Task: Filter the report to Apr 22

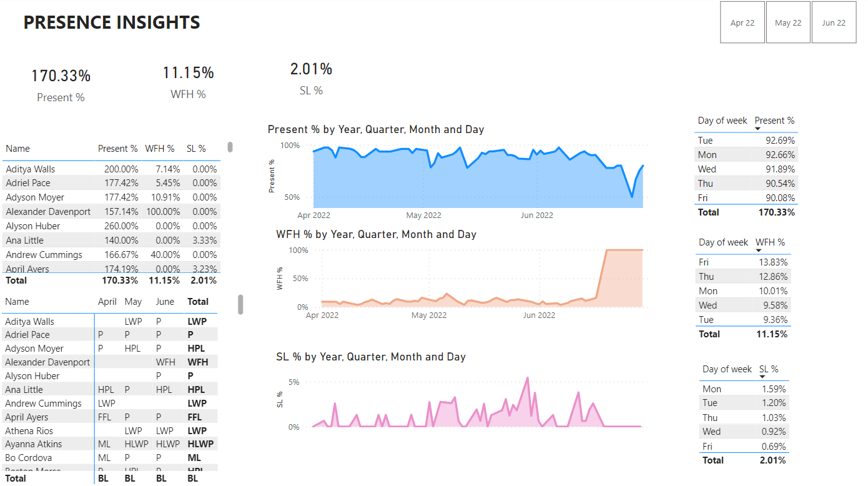Action: [742, 22]
